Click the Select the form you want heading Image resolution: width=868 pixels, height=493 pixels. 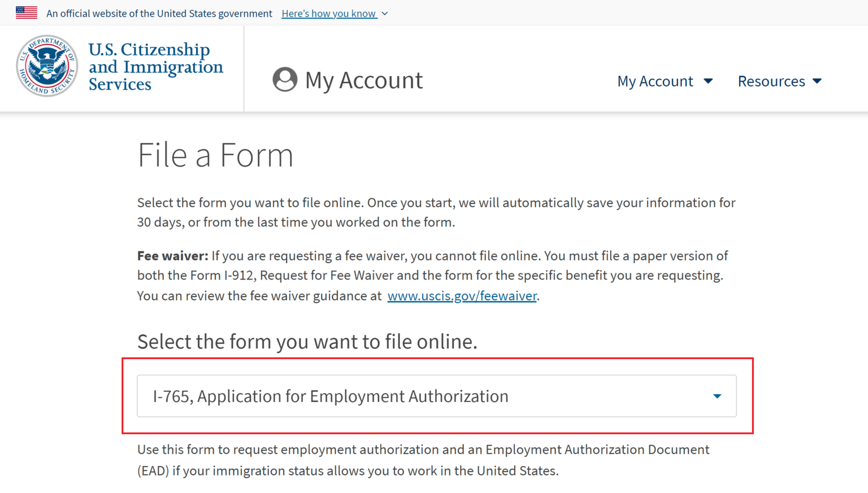307,342
